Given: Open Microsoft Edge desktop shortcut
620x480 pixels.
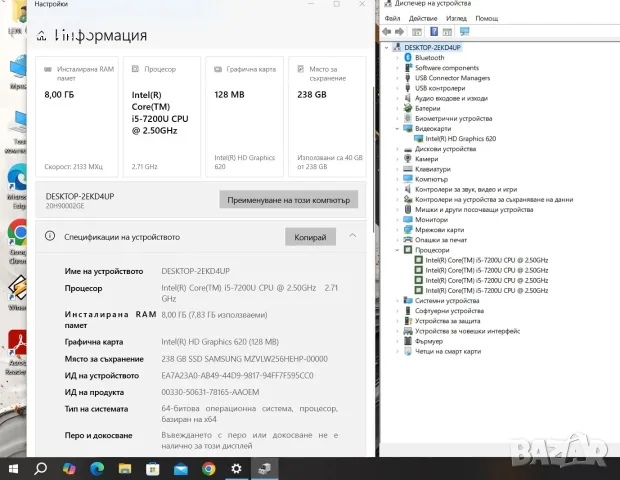Looking at the screenshot, I should click(x=17, y=177).
